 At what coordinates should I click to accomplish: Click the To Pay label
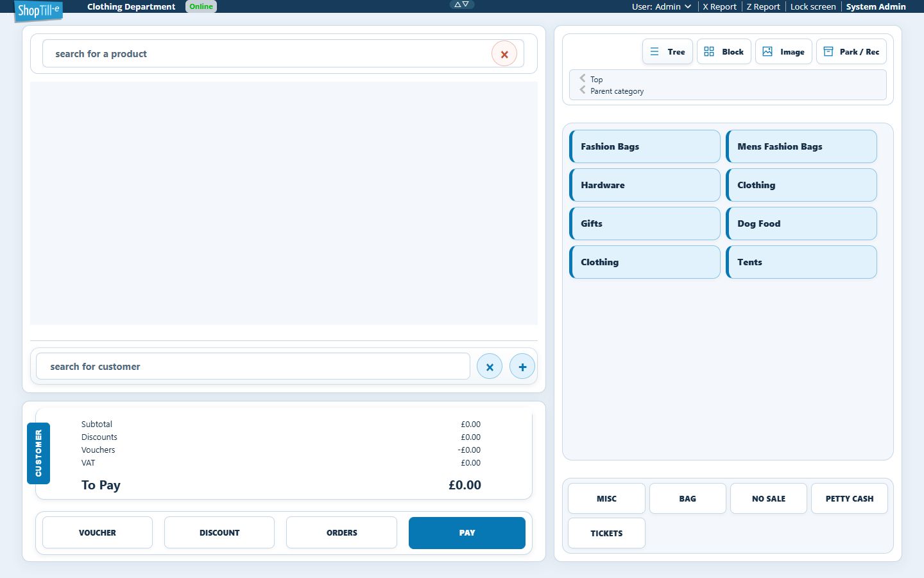101,485
